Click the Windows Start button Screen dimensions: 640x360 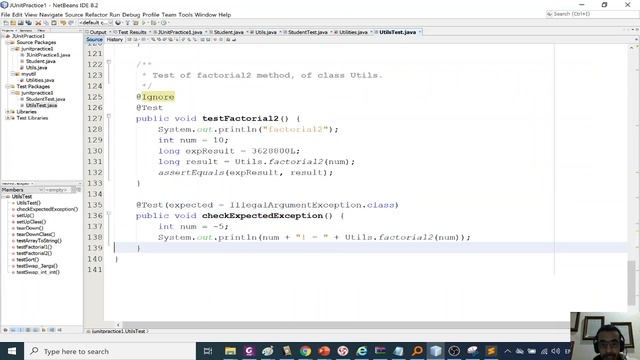[12, 351]
